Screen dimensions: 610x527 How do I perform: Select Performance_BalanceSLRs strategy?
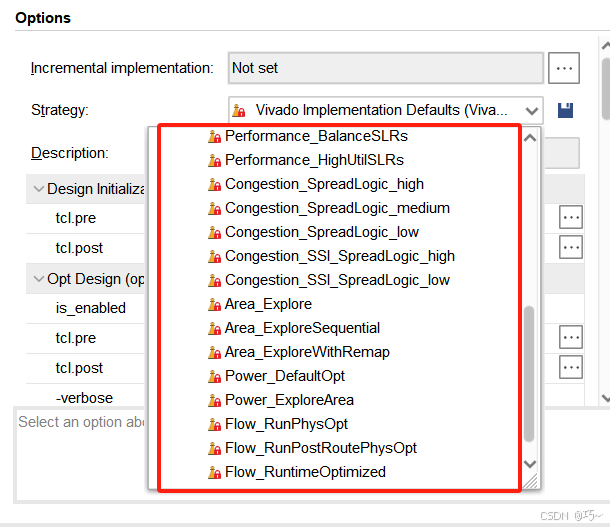[316, 136]
